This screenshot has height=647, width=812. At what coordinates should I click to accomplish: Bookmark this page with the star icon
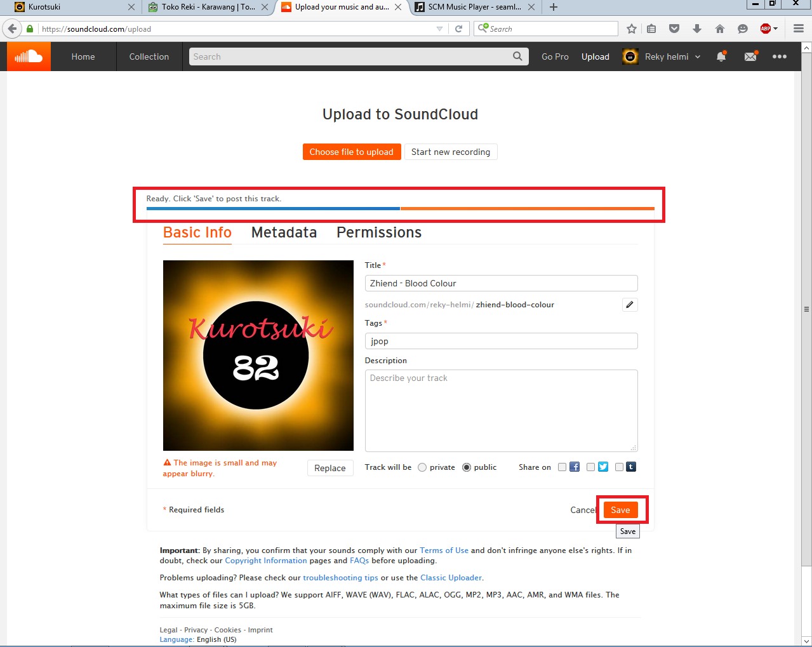tap(632, 29)
